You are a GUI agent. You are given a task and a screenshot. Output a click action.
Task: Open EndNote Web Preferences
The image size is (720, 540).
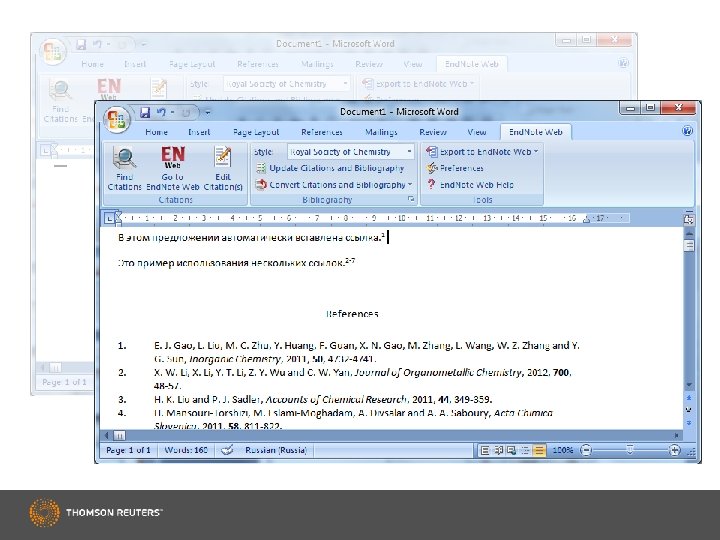[x=456, y=168]
